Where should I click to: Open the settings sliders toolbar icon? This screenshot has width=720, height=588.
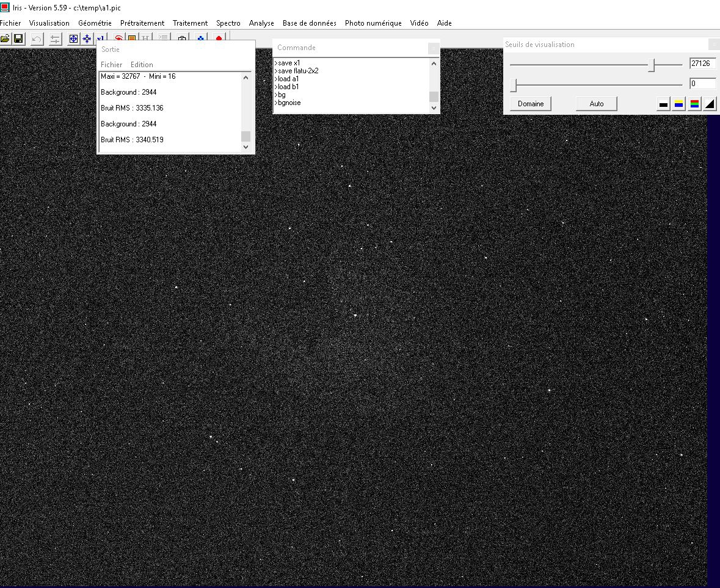pos(55,39)
